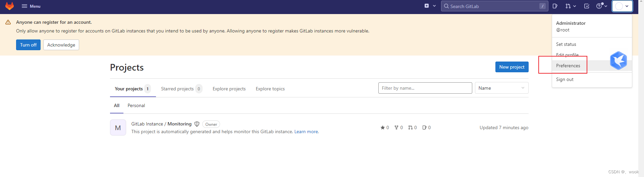The width and height of the screenshot is (644, 177).
Task: Click Updated 7 minutes ago text
Action: tap(504, 127)
